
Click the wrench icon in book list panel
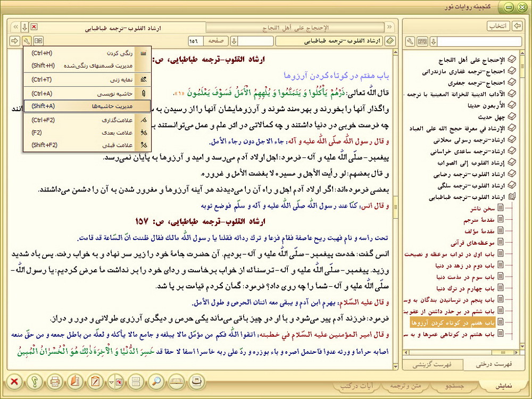(410, 41)
